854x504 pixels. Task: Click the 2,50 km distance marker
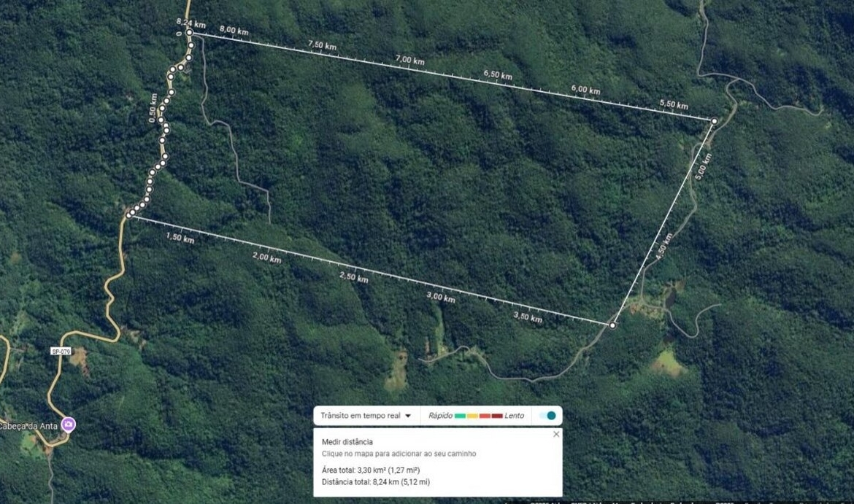point(354,277)
